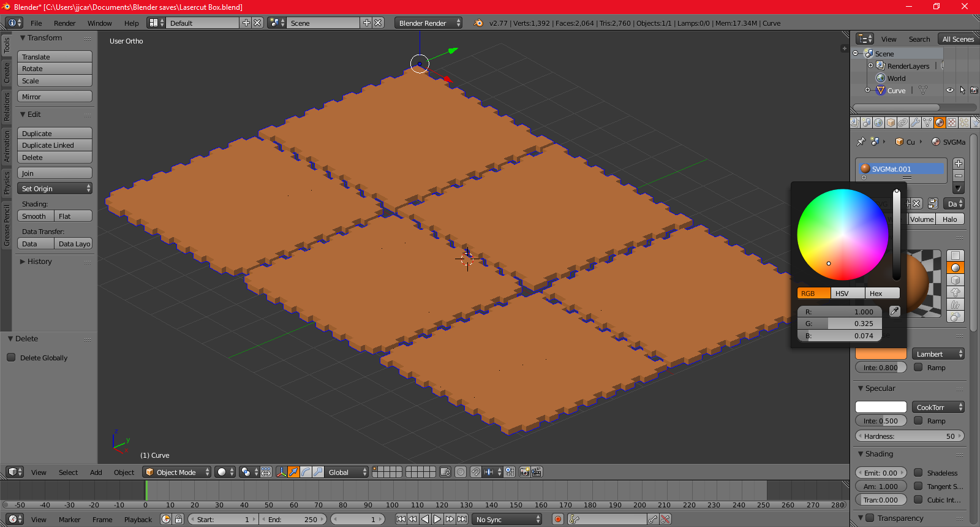The height and width of the screenshot is (527, 980).
Task: Click the Mirror button
Action: tap(55, 96)
